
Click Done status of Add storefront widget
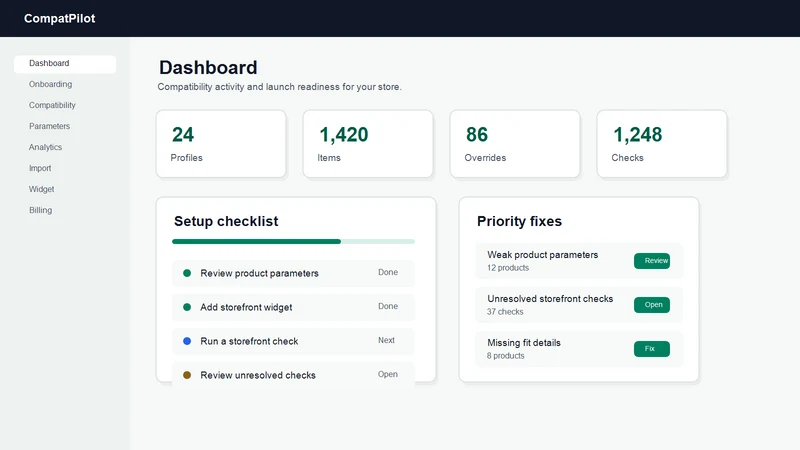388,306
